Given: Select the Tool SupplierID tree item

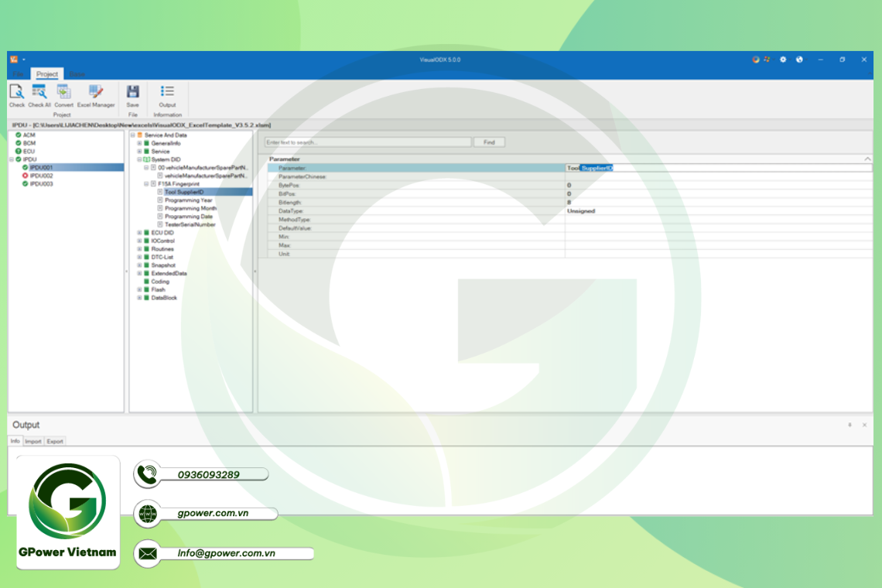Looking at the screenshot, I should click(184, 192).
